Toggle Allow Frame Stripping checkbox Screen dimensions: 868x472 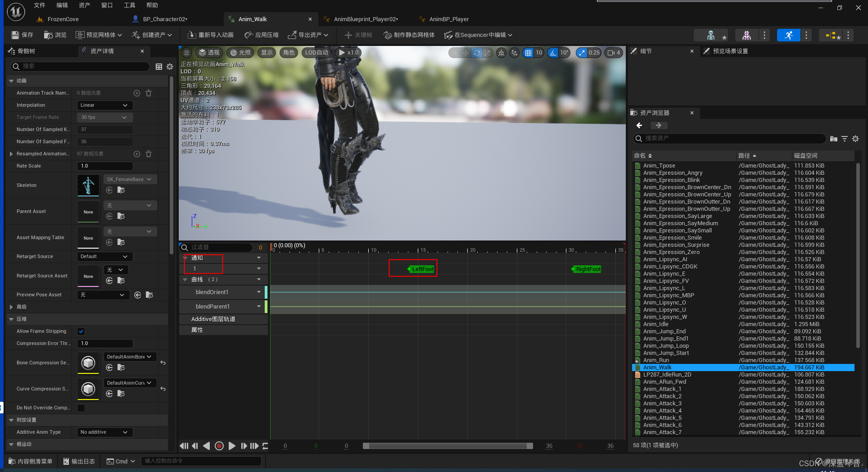point(81,331)
